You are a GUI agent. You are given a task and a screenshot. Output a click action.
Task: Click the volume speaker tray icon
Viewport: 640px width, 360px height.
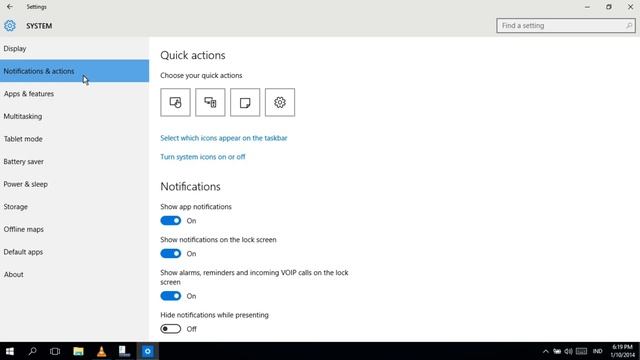(x=569, y=351)
